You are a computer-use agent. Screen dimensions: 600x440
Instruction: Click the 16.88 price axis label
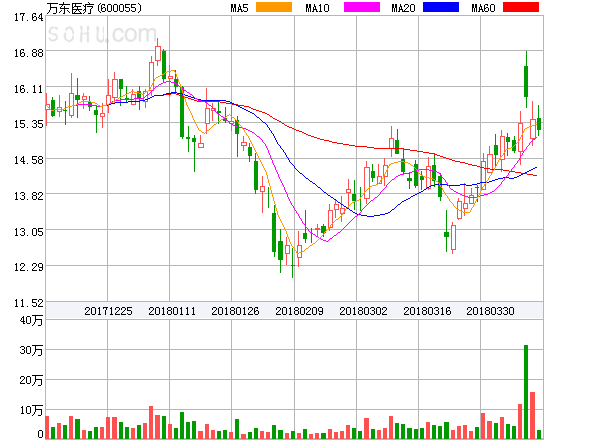[x=29, y=53]
